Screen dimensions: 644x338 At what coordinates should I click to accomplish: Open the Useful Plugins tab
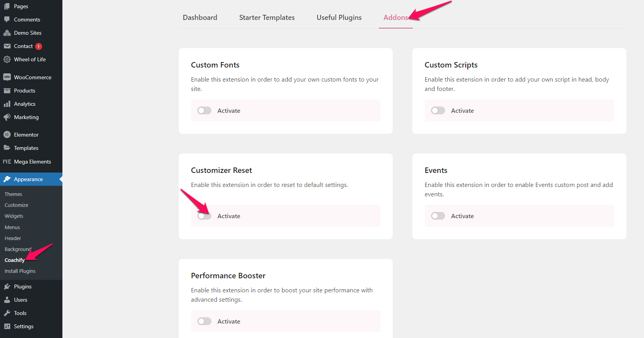coord(339,17)
